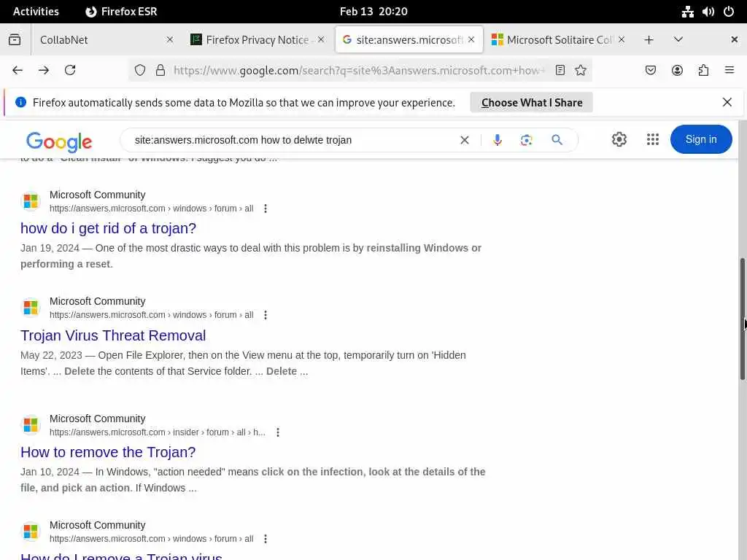Open the Firefox hamburger application menu
747x560 pixels.
[x=729, y=71]
